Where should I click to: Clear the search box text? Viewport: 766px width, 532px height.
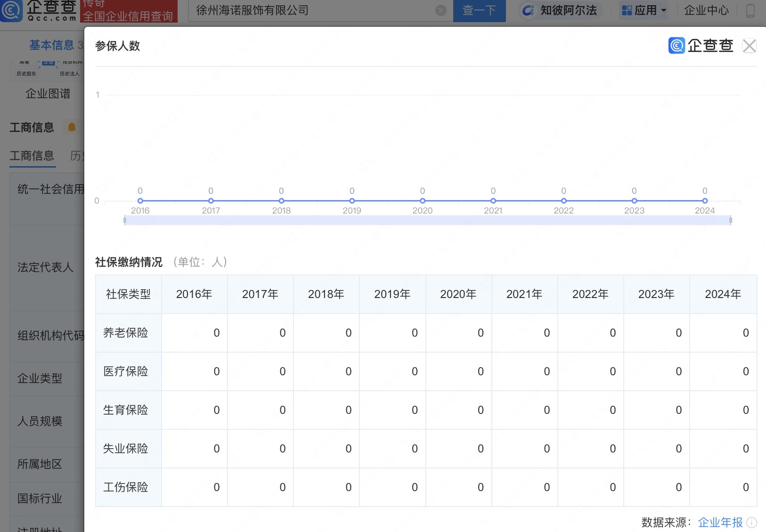[441, 10]
